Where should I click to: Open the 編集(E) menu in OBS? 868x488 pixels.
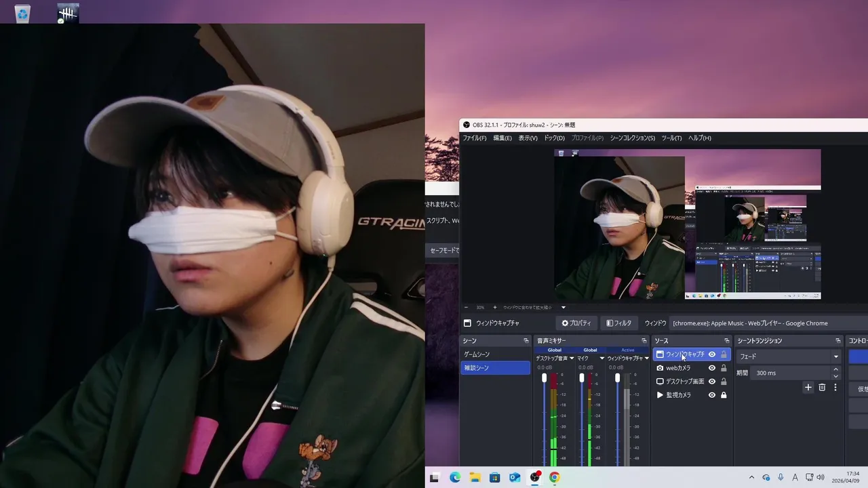coord(502,138)
